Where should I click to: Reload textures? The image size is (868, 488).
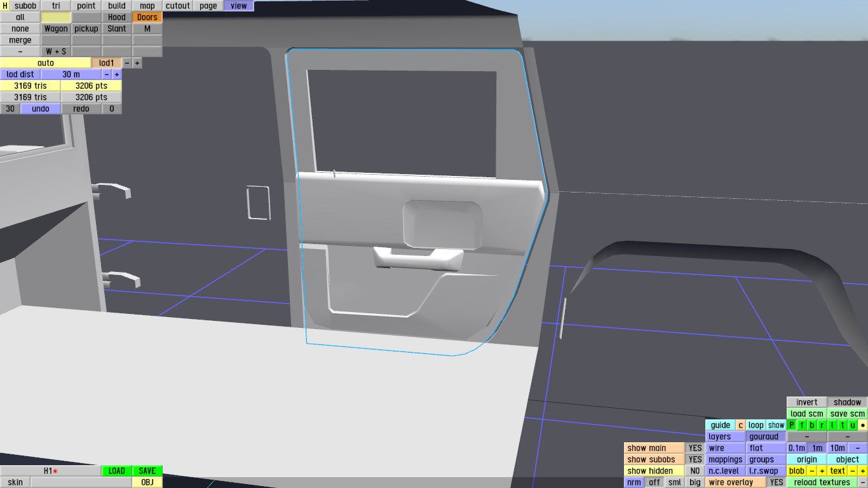[x=822, y=482]
